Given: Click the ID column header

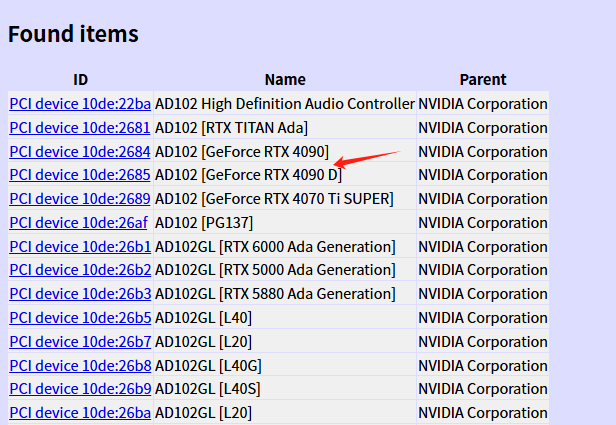Looking at the screenshot, I should [81, 80].
